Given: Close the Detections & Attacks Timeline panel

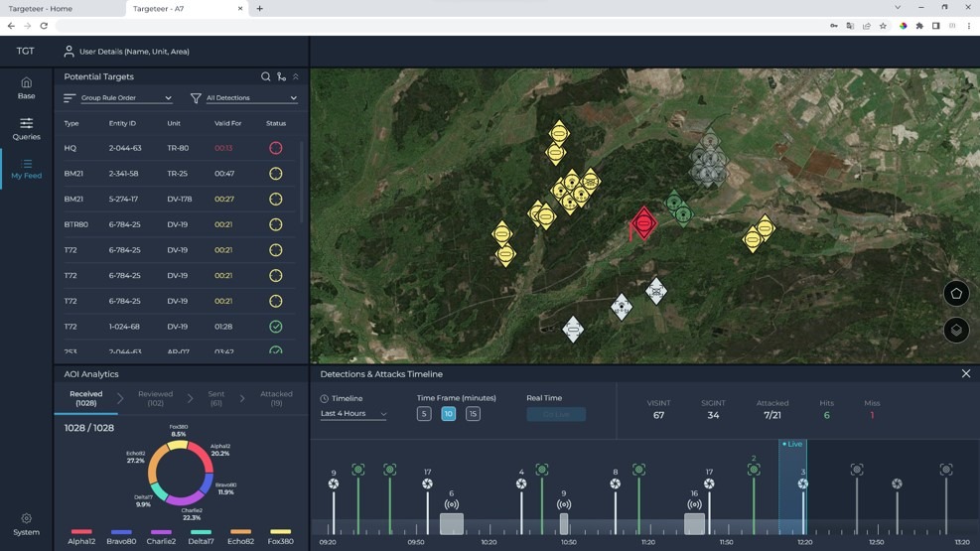Looking at the screenshot, I should (x=966, y=374).
